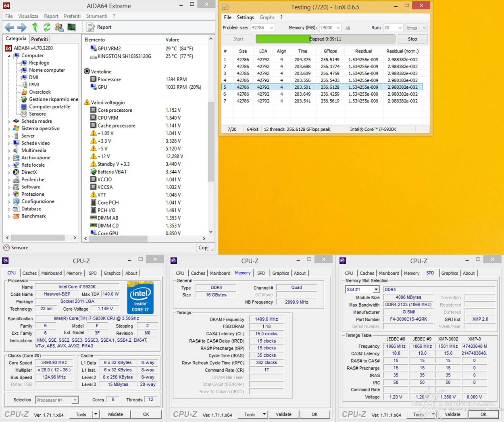This screenshot has width=504, height=422.
Task: Click the LinX app icon in its title bar
Action: tap(225, 7)
